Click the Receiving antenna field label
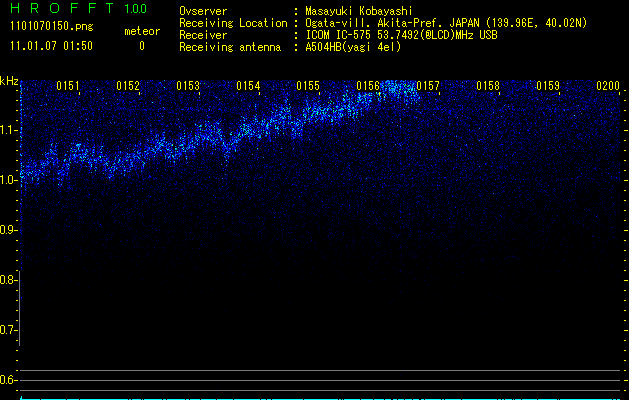Viewport: 629px width, 400px height. [x=230, y=47]
